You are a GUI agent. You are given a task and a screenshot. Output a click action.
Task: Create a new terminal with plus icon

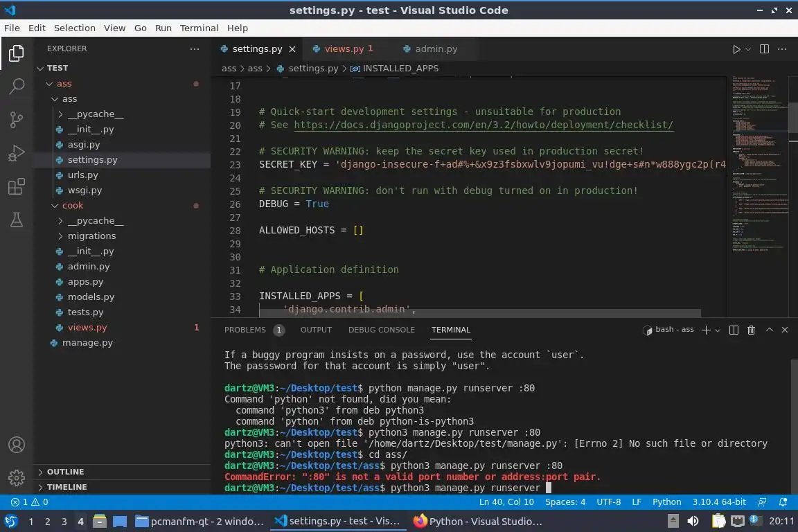(x=706, y=330)
